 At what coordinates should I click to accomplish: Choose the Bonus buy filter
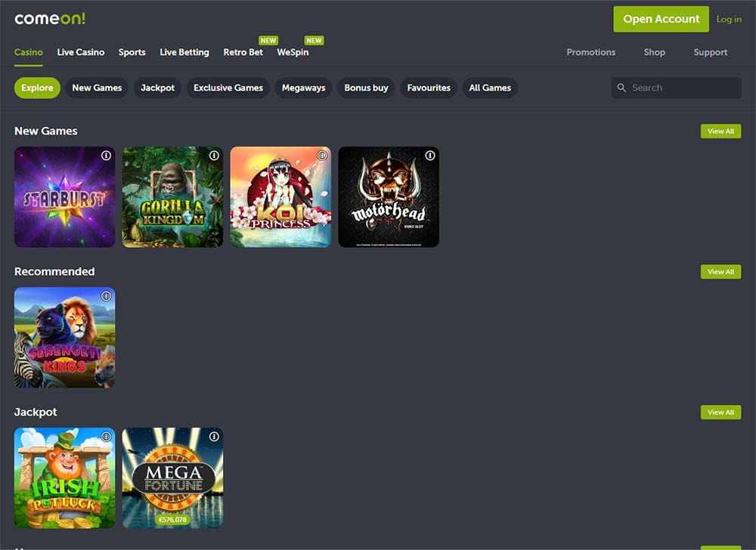coord(366,88)
